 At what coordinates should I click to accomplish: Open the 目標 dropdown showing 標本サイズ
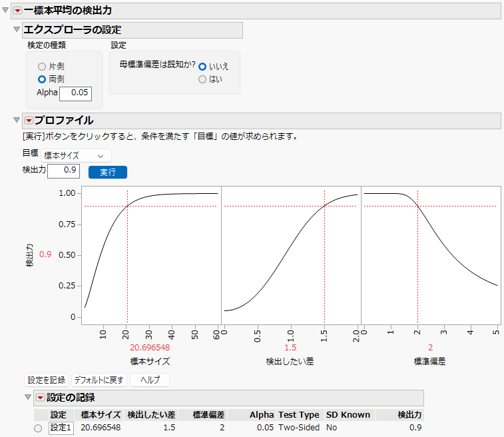[76, 156]
